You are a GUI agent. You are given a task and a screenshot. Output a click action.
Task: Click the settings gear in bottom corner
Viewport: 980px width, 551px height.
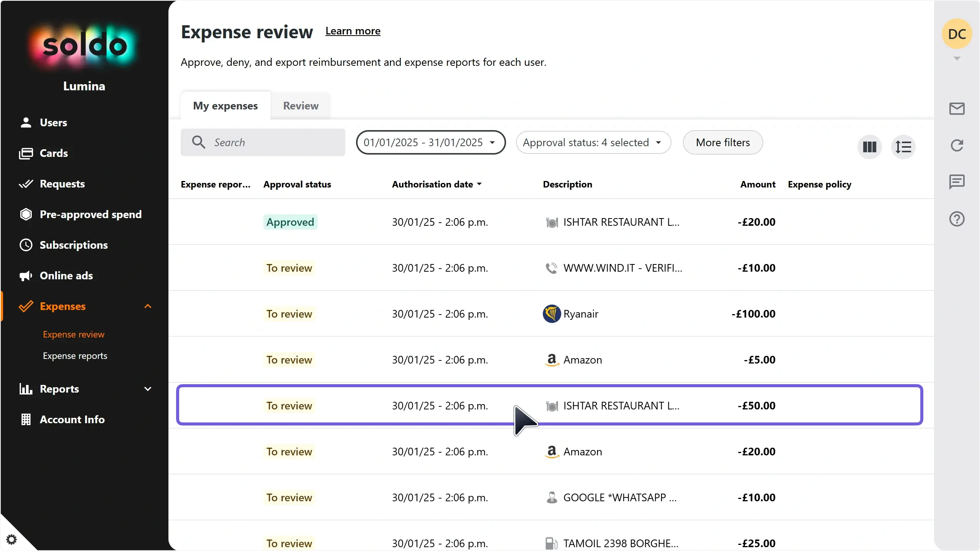(x=11, y=540)
